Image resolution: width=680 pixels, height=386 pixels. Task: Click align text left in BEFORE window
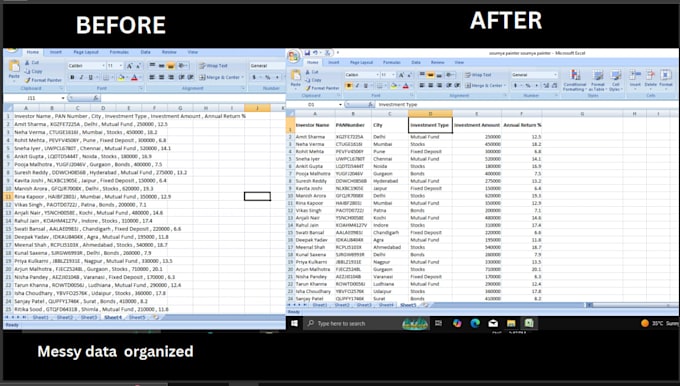tap(152, 78)
